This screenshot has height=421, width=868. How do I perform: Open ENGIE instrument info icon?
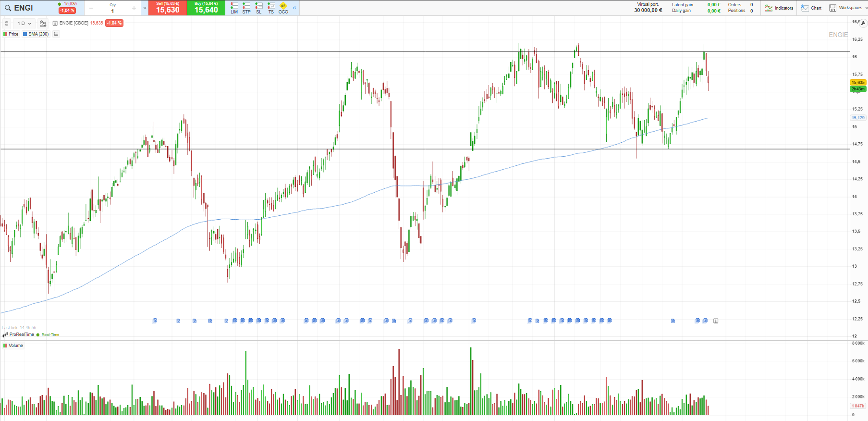[x=55, y=23]
